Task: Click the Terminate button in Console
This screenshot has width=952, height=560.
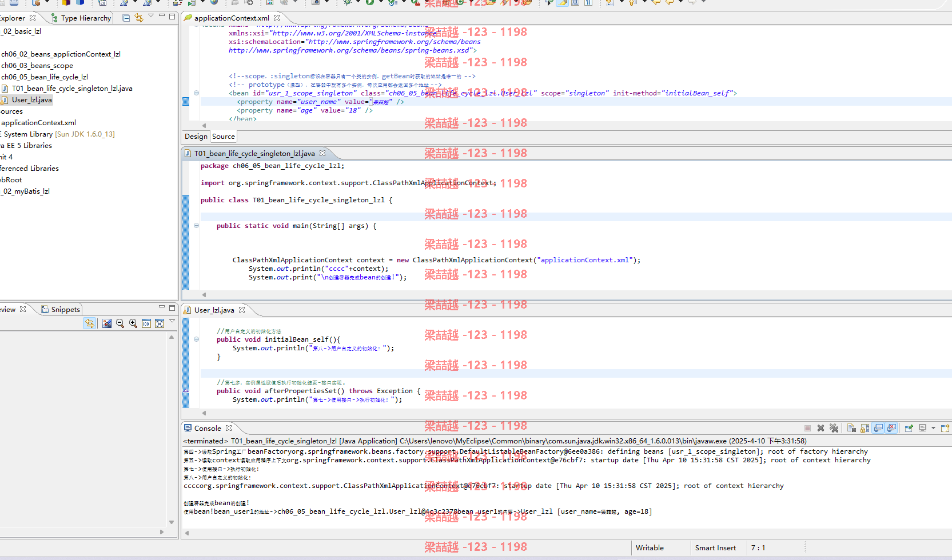Action: click(807, 428)
